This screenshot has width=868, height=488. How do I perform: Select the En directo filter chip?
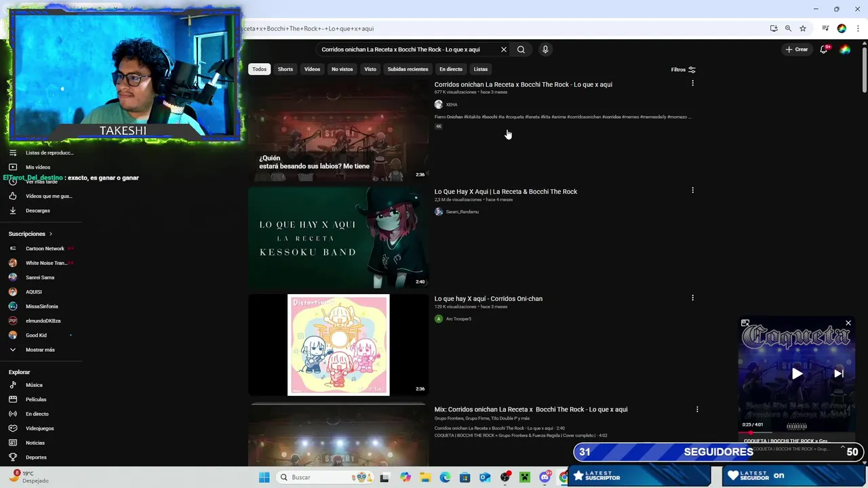[451, 69]
